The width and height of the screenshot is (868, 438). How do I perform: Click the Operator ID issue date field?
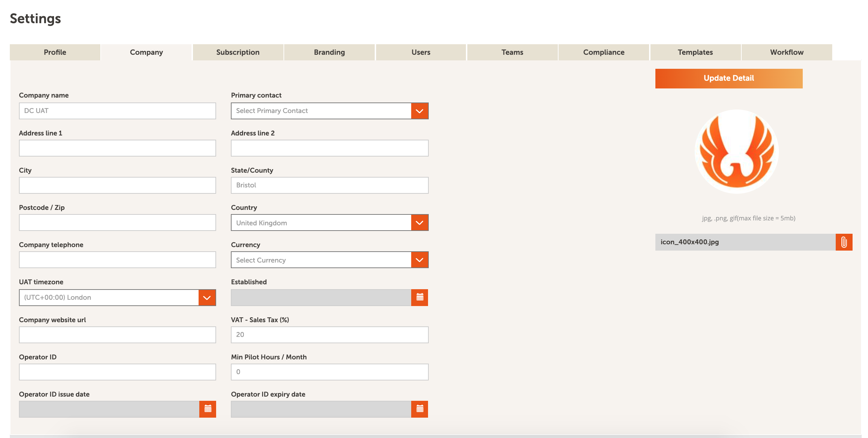click(x=109, y=409)
